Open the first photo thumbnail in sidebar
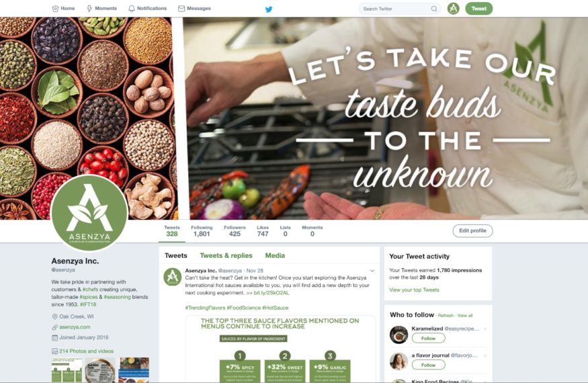588x383 pixels. pyautogui.click(x=67, y=370)
